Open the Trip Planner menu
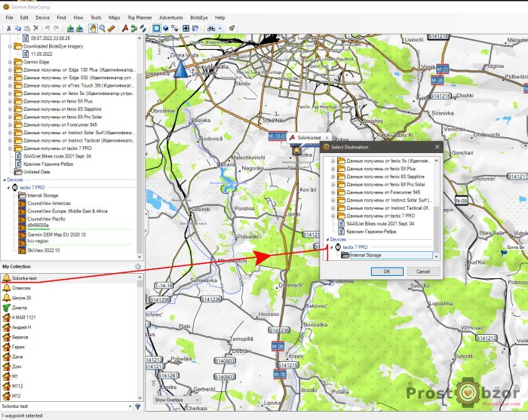Viewport: 528px width, 420px height. click(x=140, y=17)
